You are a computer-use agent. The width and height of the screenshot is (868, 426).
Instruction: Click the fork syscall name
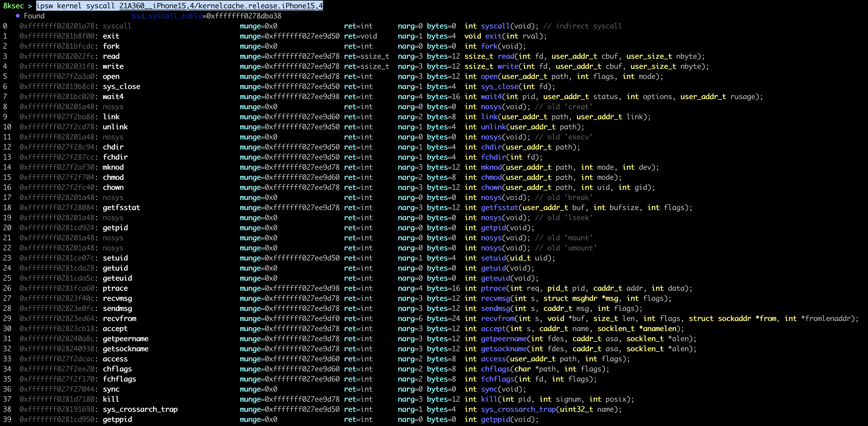[x=111, y=46]
